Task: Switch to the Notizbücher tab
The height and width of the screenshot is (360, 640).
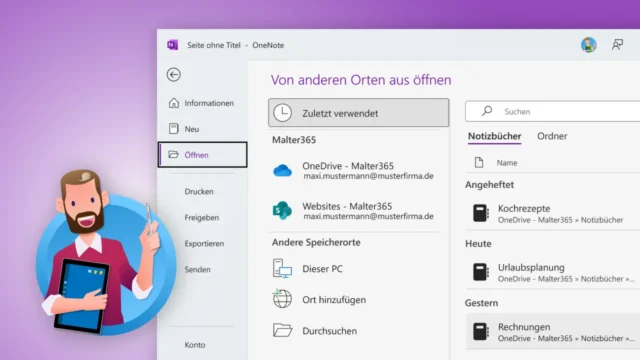Action: 494,136
